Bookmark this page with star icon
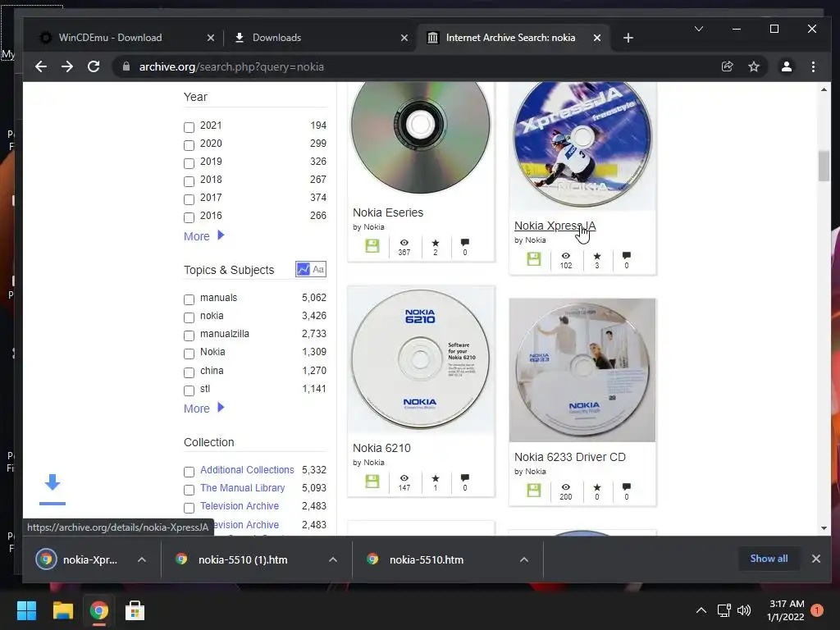Screen dimensions: 840x630 point(754,66)
